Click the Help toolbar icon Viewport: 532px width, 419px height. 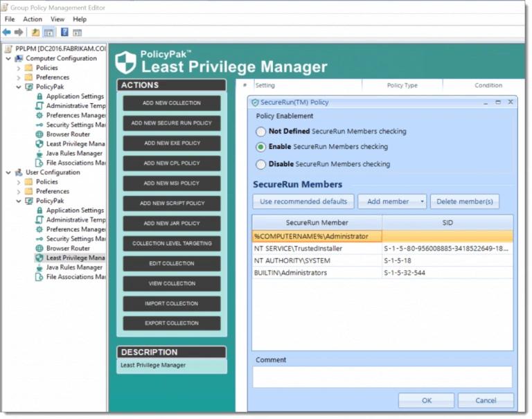[x=64, y=33]
